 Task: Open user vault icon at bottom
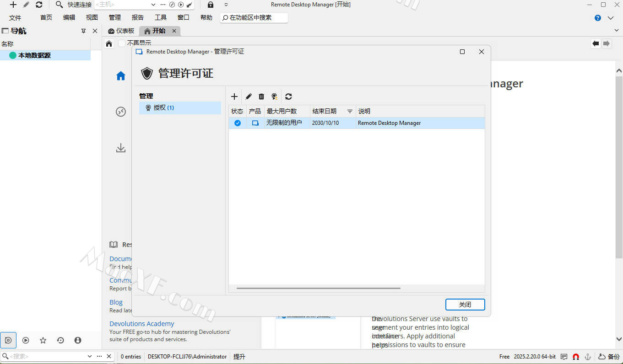[x=78, y=340]
